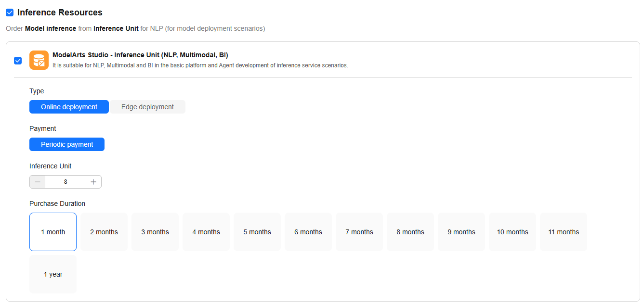
Task: Choose the 1 year purchase duration
Action: 53,274
